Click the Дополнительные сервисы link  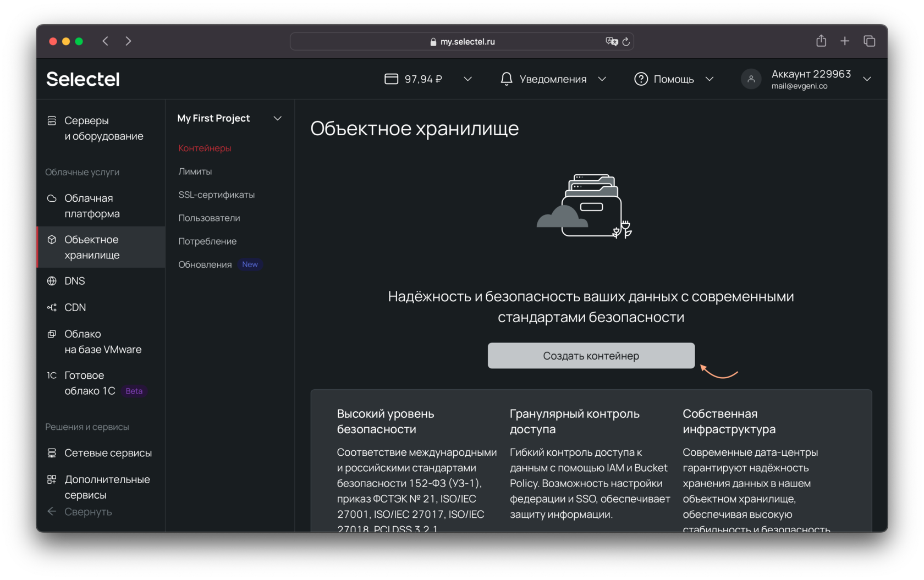coord(107,487)
